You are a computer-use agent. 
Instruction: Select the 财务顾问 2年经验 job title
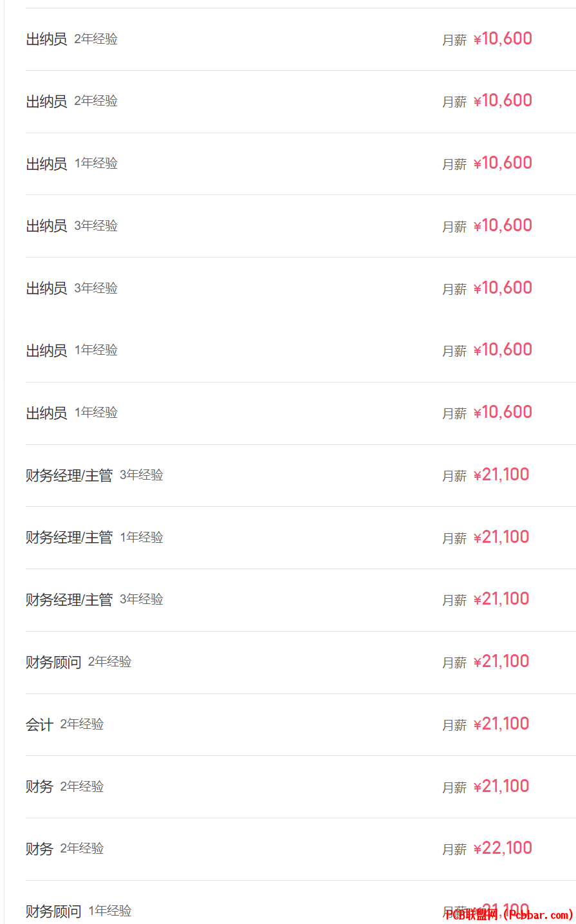[53, 662]
